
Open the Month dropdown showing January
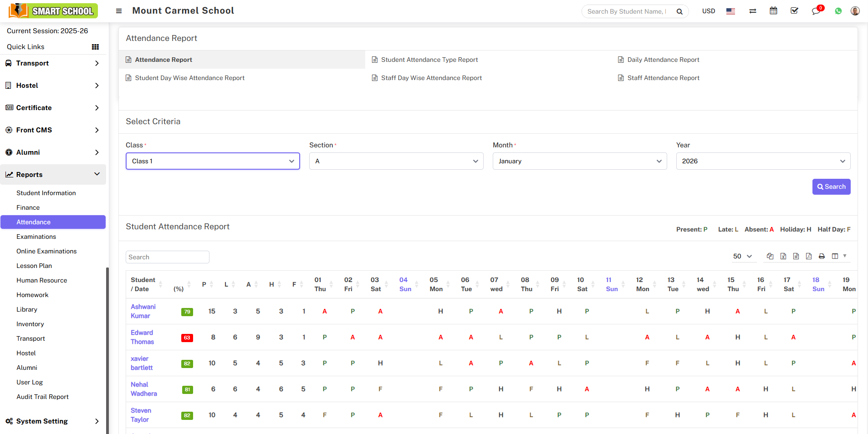(579, 161)
